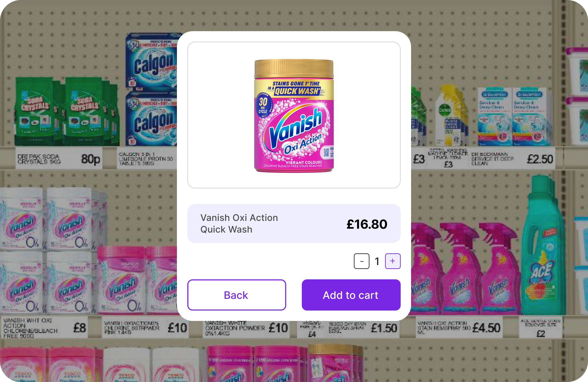Click the Vanish stain spray £4.50 label
This screenshot has width=588, height=382.
click(x=459, y=328)
